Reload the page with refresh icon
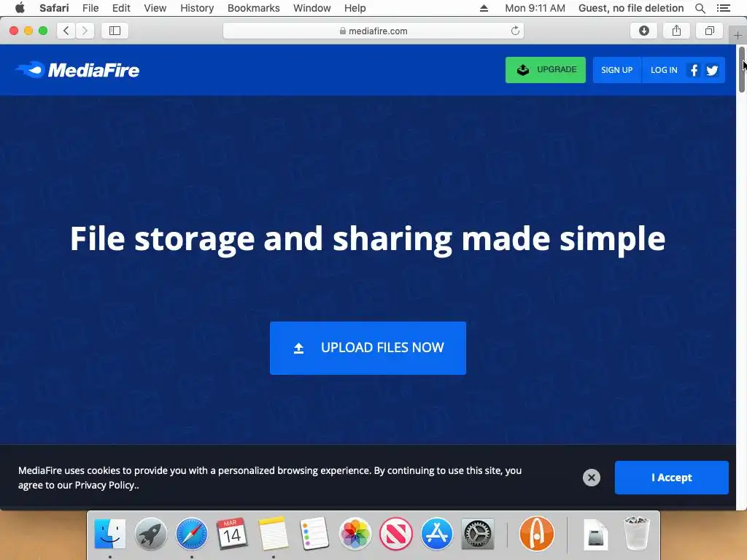Image resolution: width=747 pixels, height=560 pixels. (515, 31)
